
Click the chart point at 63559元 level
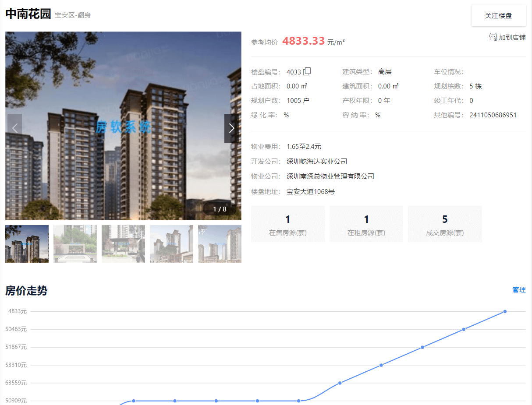(x=340, y=383)
